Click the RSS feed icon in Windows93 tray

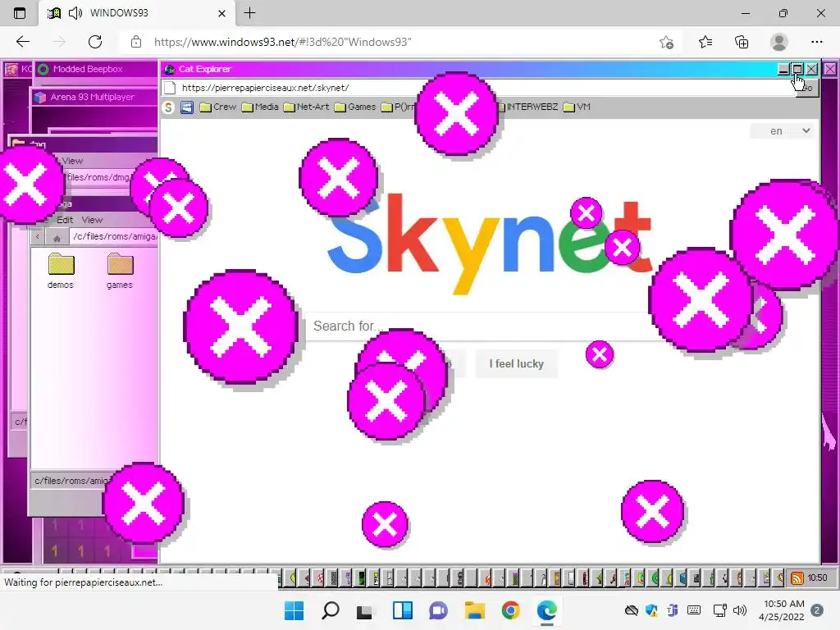tap(797, 578)
